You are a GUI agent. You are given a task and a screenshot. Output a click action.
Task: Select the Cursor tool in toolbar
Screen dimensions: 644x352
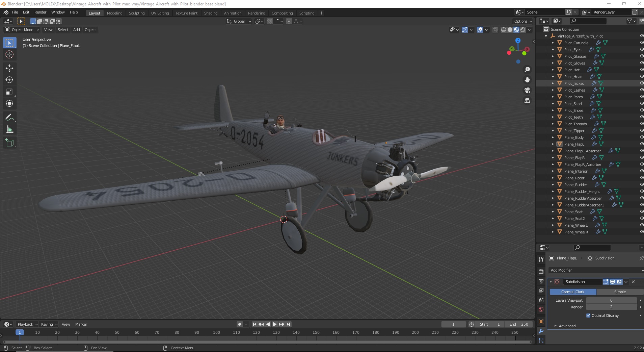pyautogui.click(x=9, y=54)
